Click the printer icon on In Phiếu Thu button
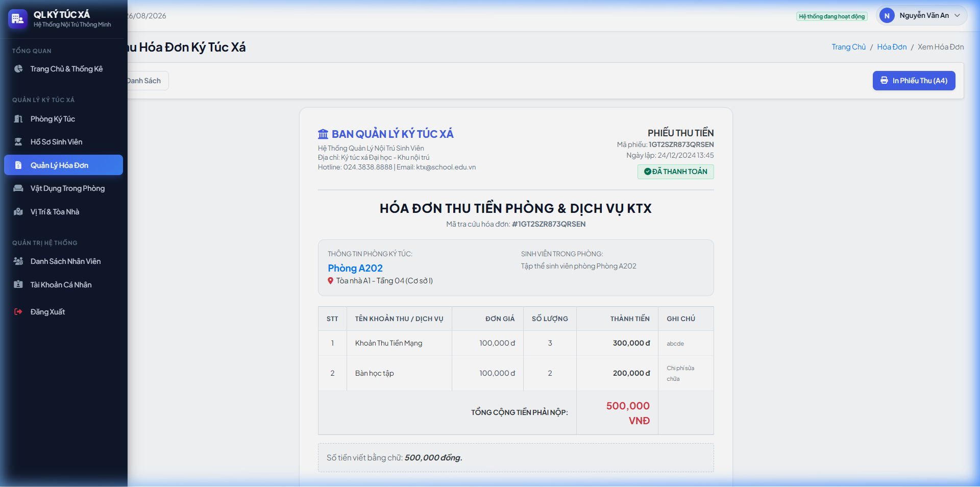Image resolution: width=980 pixels, height=487 pixels. 884,81
